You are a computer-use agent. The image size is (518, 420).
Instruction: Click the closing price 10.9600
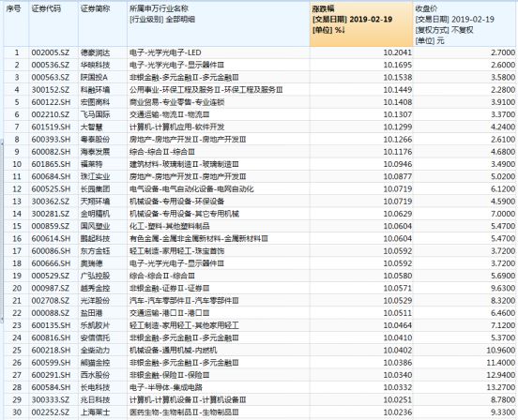[501, 350]
